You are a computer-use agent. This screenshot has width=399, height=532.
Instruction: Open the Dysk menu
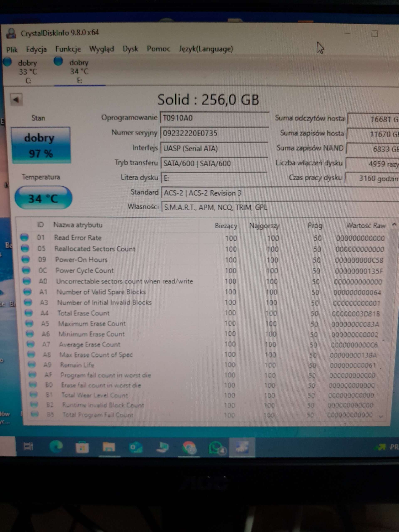click(130, 49)
